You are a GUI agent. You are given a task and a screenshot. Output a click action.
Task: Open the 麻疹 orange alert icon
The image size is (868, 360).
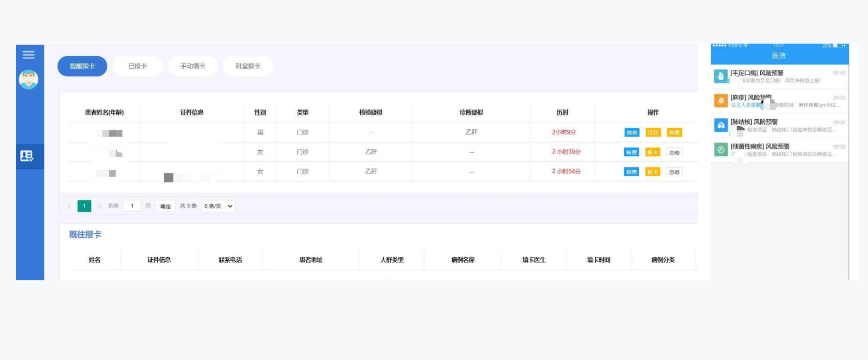720,100
